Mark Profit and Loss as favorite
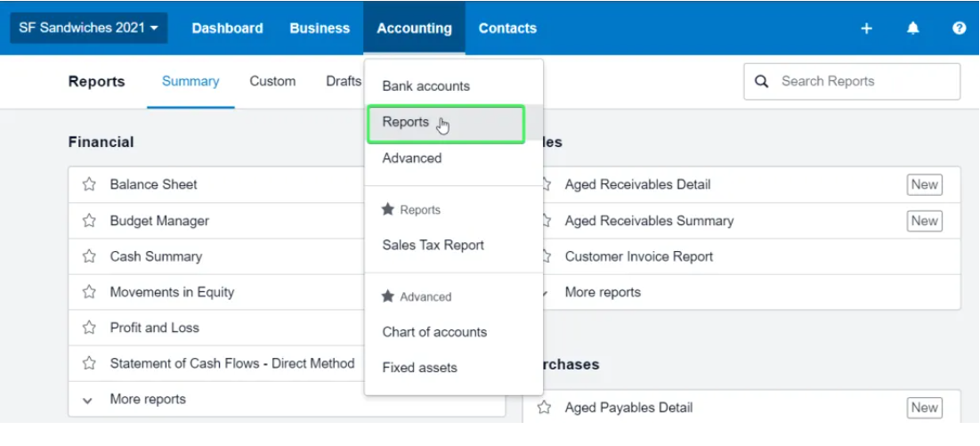980x446 pixels. pos(89,328)
